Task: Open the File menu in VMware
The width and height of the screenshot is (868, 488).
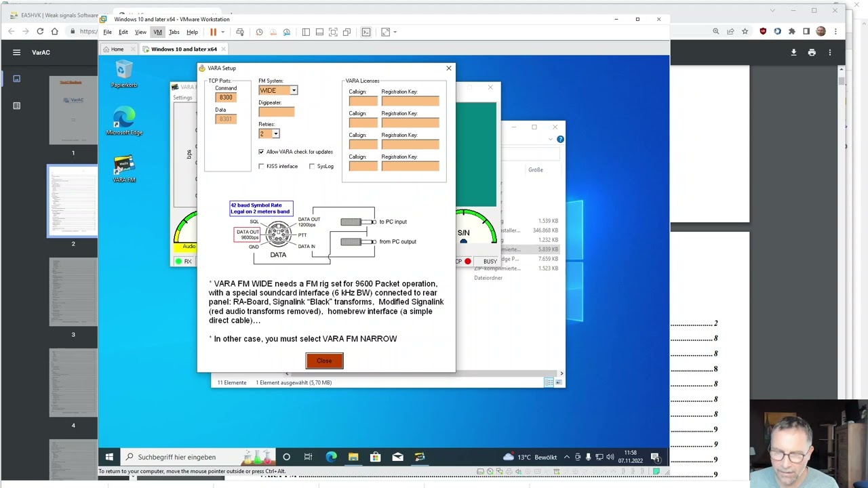Action: (x=107, y=32)
